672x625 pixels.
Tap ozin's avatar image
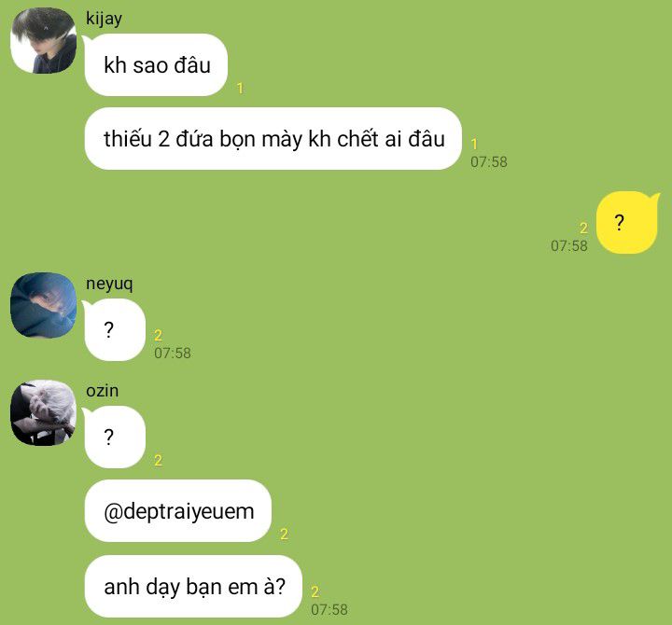(43, 412)
